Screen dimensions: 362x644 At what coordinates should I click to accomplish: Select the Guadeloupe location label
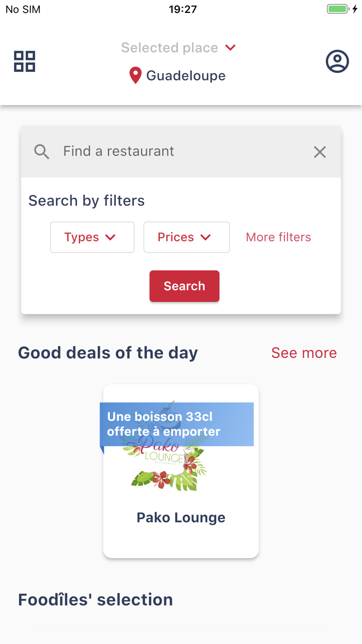185,75
